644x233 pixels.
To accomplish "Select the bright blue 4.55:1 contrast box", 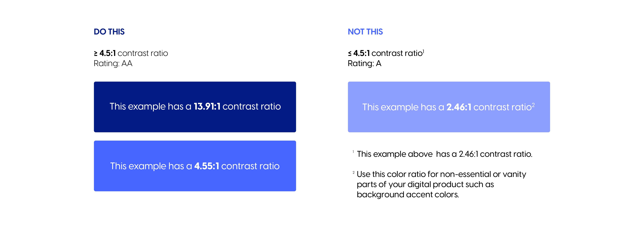I will [195, 166].
